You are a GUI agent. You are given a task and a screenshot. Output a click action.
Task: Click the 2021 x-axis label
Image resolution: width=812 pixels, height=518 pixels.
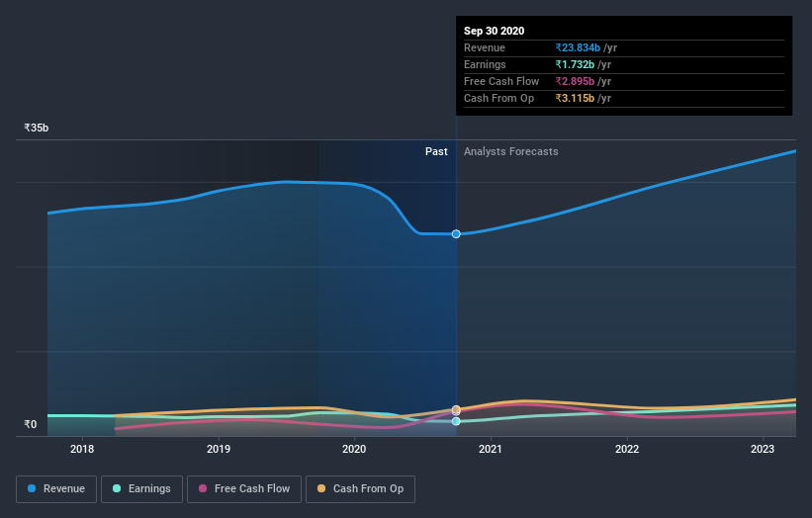tap(491, 449)
